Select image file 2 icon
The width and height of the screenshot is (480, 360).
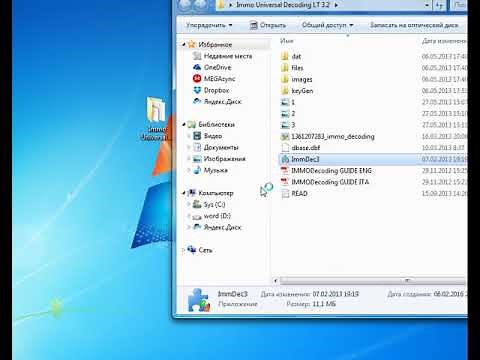coord(285,113)
